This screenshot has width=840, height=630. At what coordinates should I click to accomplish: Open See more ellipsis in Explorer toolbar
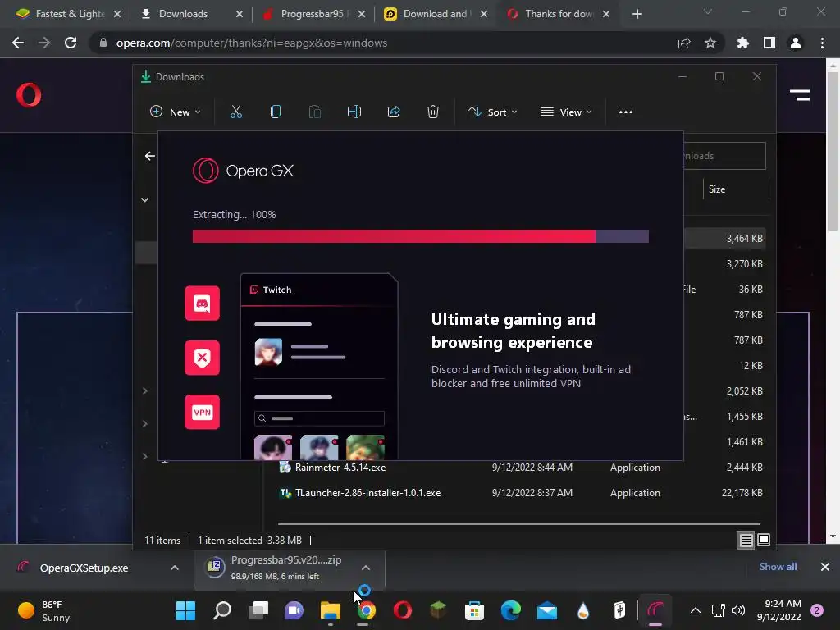pyautogui.click(x=626, y=112)
